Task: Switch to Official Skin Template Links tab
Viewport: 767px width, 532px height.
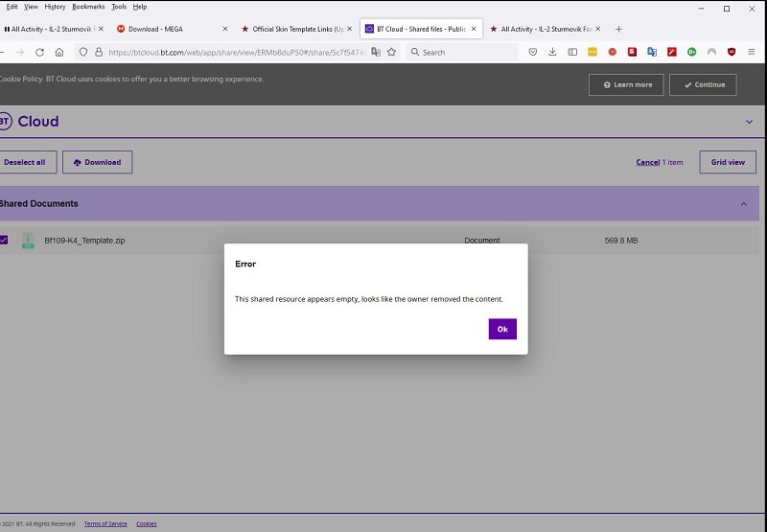Action: click(296, 29)
